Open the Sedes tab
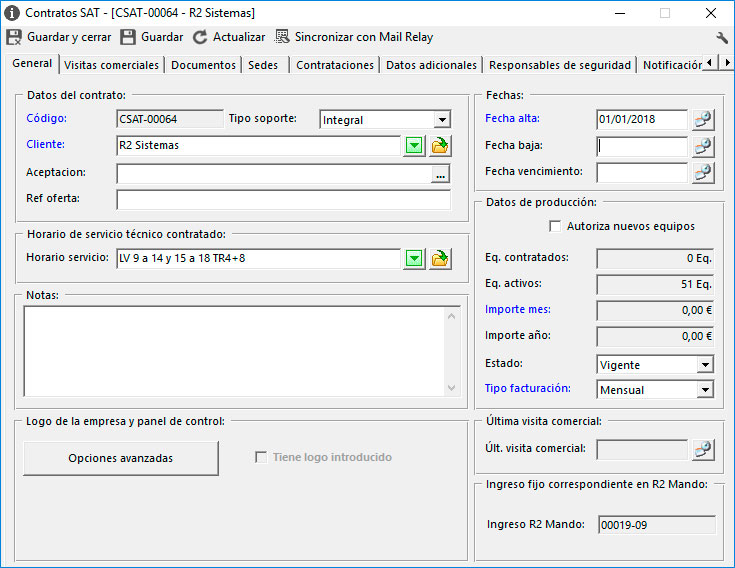 (263, 65)
